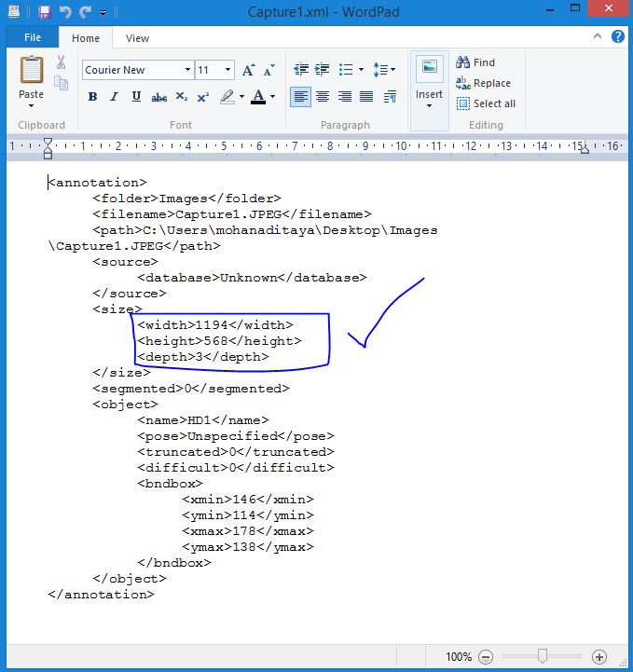Image resolution: width=633 pixels, height=672 pixels.
Task: Click the right indent marker on ruler
Action: [585, 149]
